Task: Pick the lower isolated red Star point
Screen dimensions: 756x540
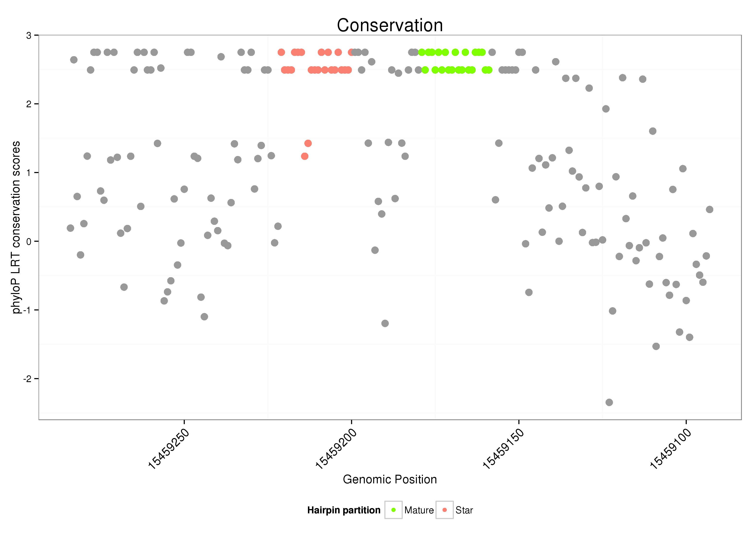Action: tap(305, 156)
